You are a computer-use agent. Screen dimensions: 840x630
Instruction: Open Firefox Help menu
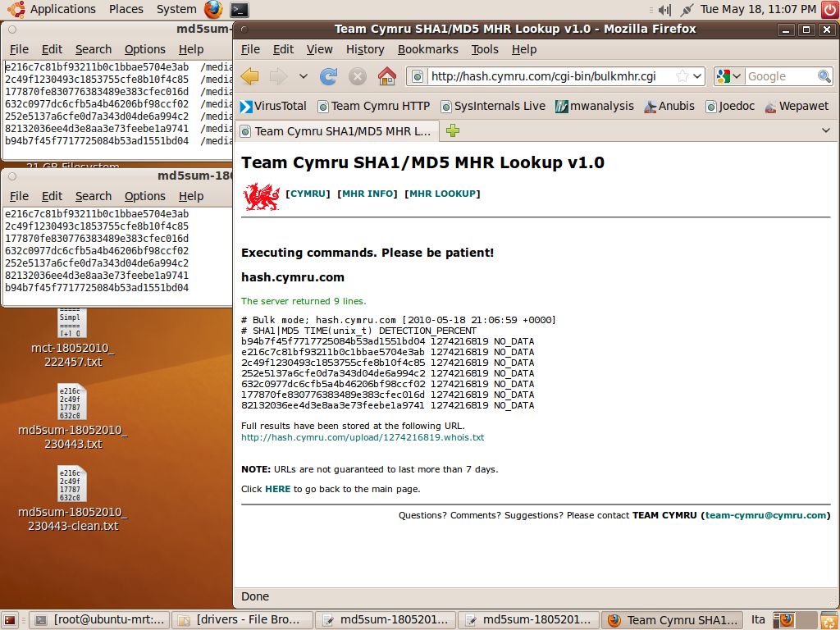(524, 49)
